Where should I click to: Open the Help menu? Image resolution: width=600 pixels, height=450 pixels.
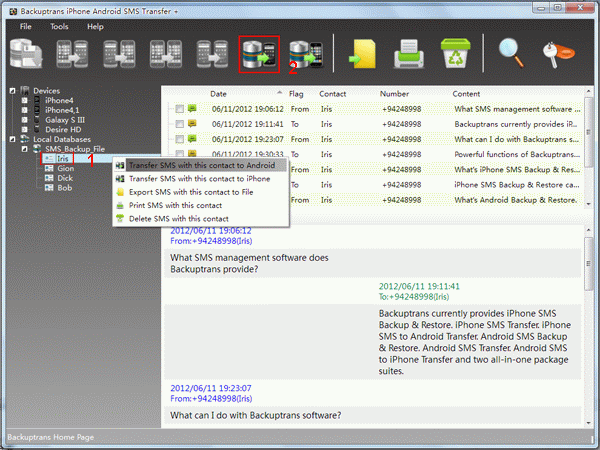(95, 26)
